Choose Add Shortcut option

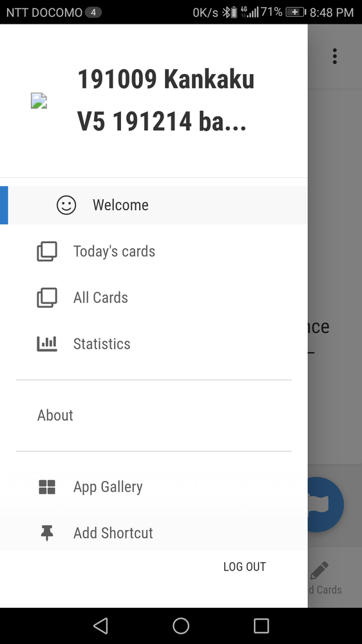(x=153, y=532)
